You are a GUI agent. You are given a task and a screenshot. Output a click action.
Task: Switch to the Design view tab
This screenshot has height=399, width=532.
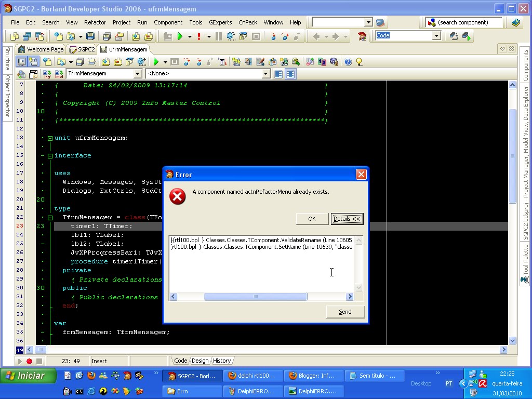(x=200, y=361)
